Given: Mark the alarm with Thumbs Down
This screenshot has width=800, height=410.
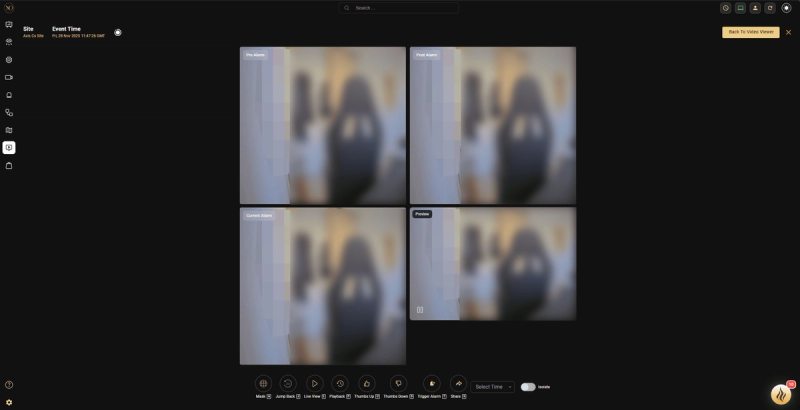Looking at the screenshot, I should tap(398, 383).
